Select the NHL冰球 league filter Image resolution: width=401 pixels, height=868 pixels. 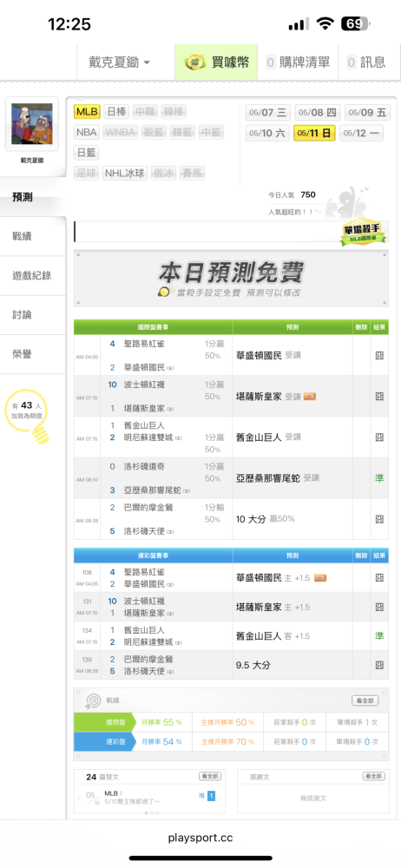[125, 174]
